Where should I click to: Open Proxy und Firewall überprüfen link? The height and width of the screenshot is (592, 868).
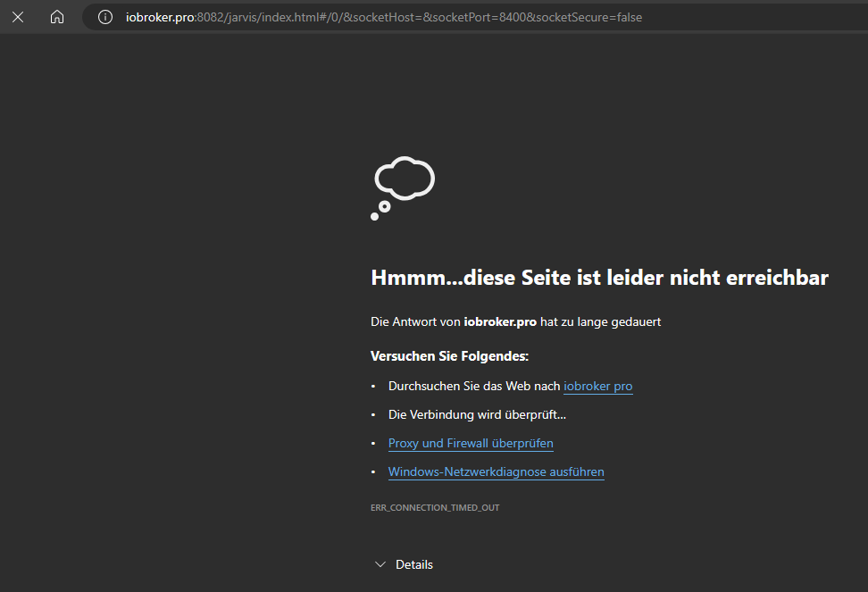[471, 443]
